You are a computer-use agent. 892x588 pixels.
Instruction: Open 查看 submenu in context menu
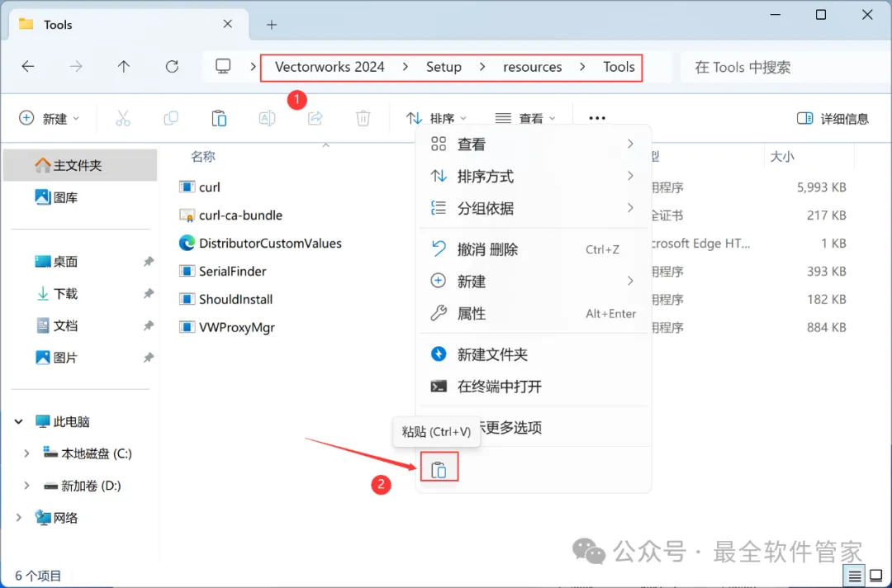pos(534,145)
